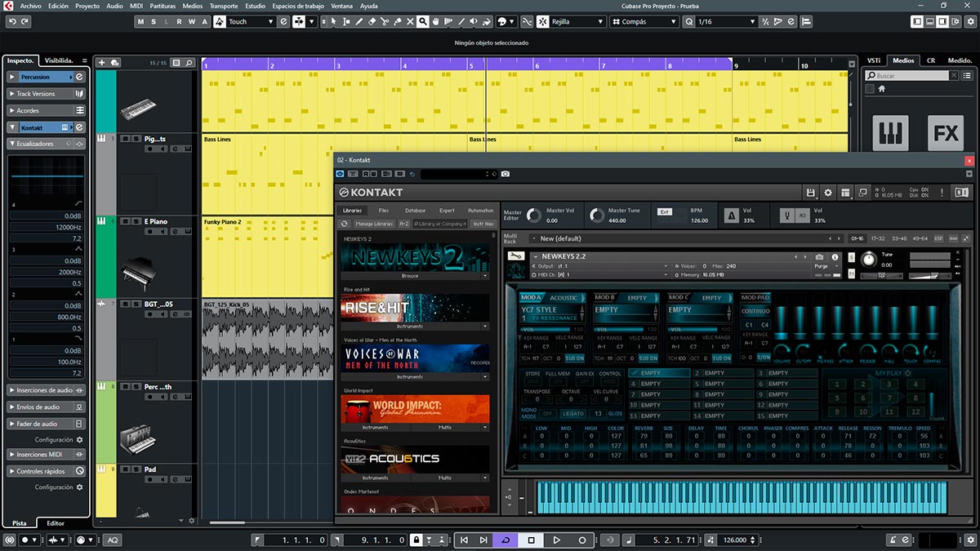This screenshot has height=551, width=980.
Task: Select the Draw pencil tool
Action: [x=359, y=21]
